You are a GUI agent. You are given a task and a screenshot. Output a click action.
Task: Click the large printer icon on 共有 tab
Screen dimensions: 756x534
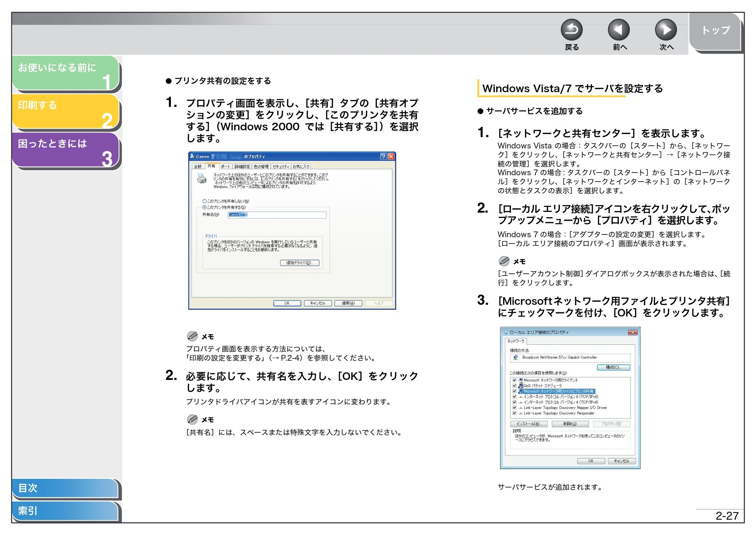(202, 178)
